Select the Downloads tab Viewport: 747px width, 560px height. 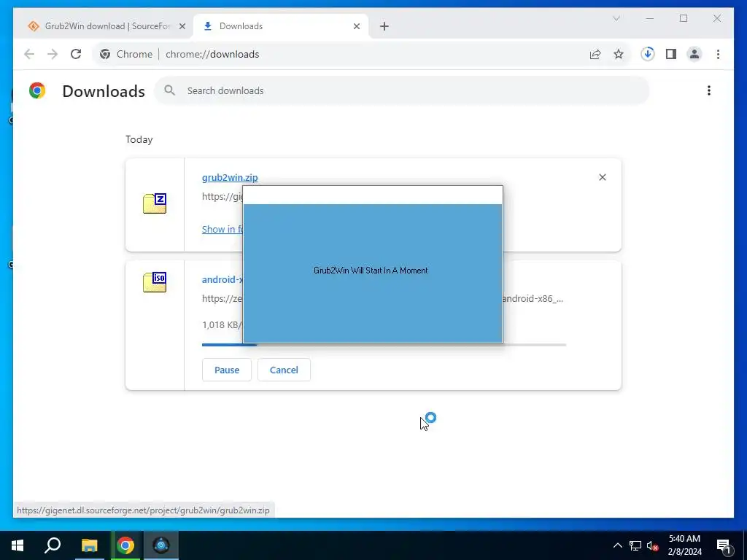coord(281,26)
